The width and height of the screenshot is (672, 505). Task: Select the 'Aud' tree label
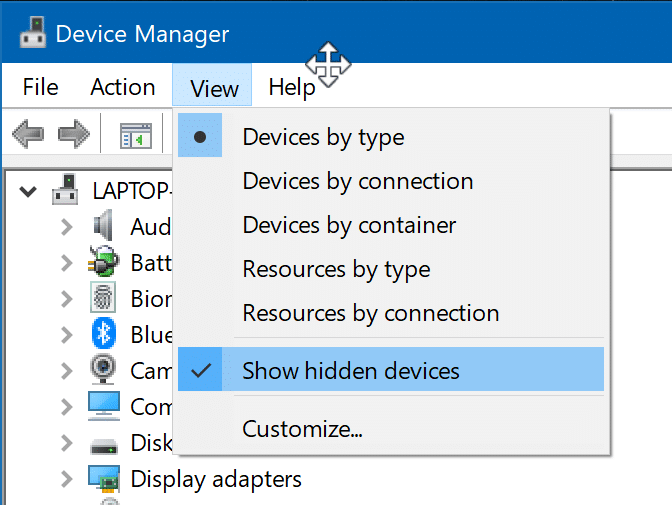151,227
